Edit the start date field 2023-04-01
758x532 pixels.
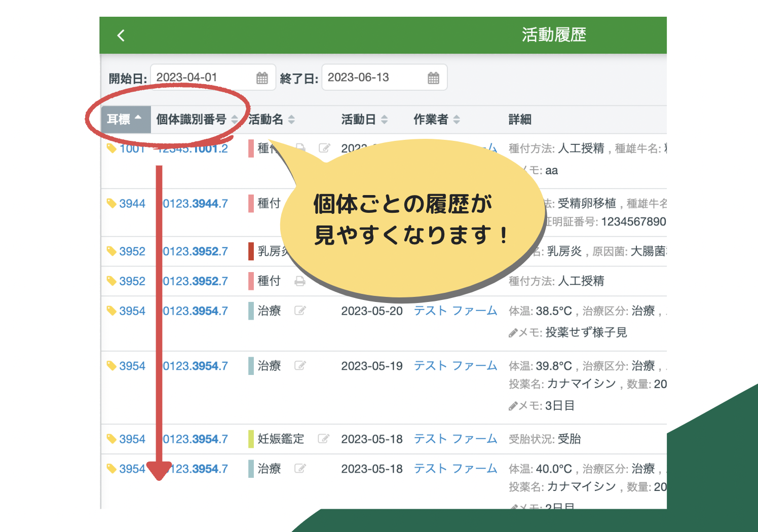click(213, 78)
